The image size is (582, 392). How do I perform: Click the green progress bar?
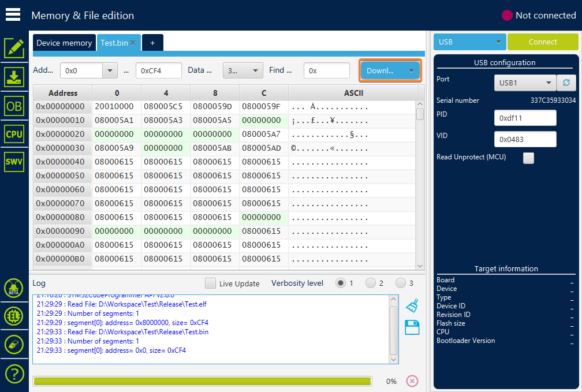coord(202,381)
